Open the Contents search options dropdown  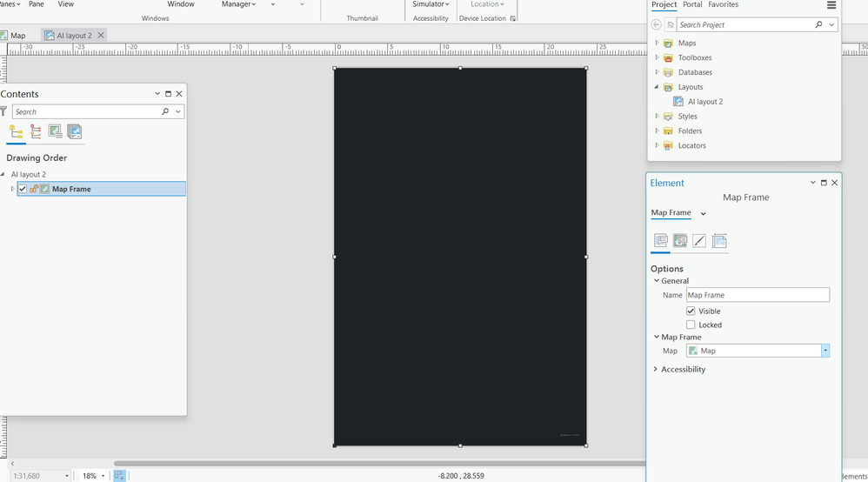(178, 111)
